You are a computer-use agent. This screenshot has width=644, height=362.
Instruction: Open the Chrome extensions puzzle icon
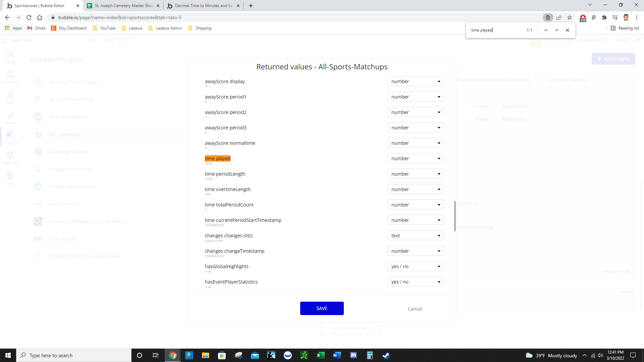[x=604, y=17]
